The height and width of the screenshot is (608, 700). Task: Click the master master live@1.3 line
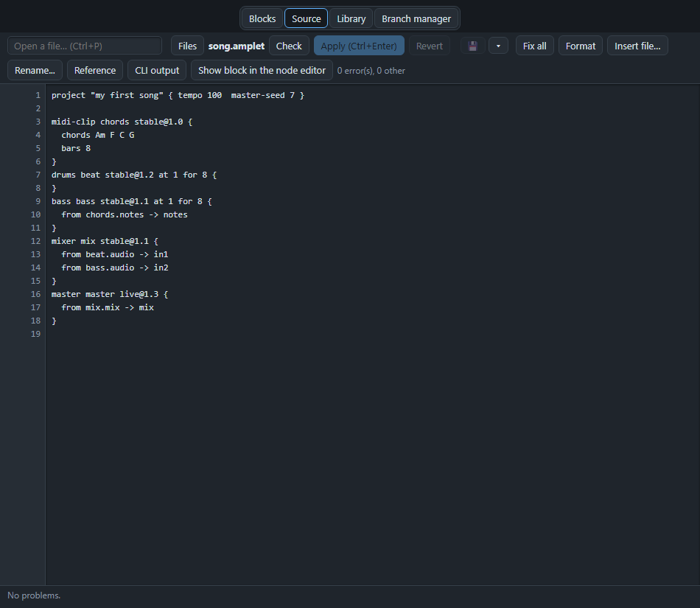click(x=110, y=294)
